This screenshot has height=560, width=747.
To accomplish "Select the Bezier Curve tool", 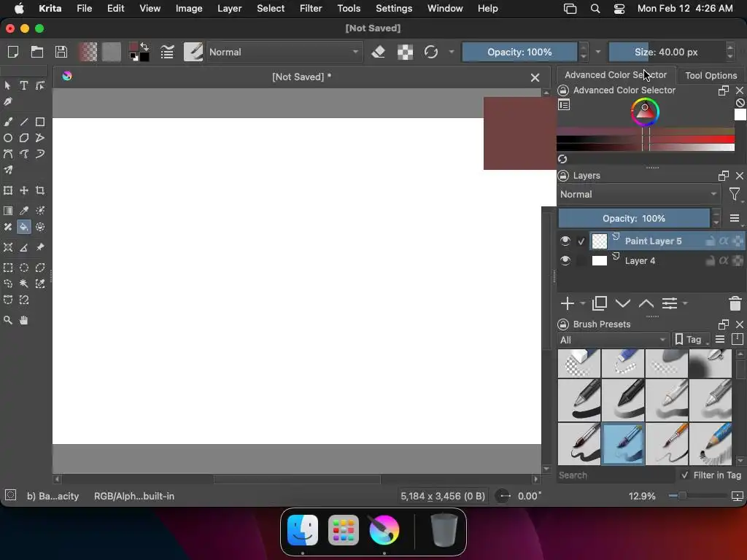I will coord(8,154).
